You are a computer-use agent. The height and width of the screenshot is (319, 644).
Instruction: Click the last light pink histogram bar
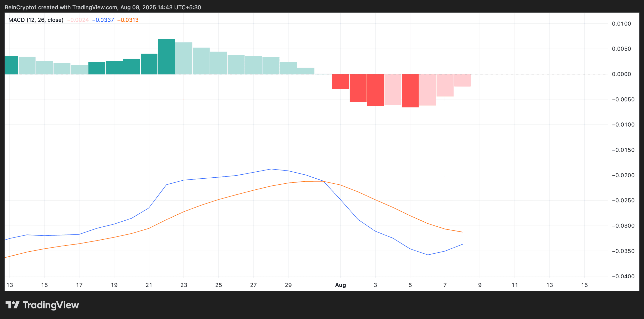[462, 80]
